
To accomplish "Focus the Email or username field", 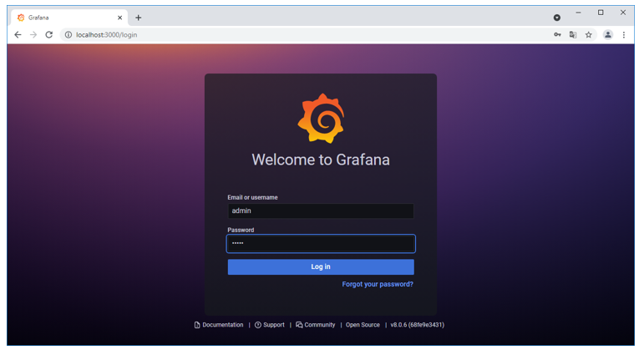I will pos(321,210).
